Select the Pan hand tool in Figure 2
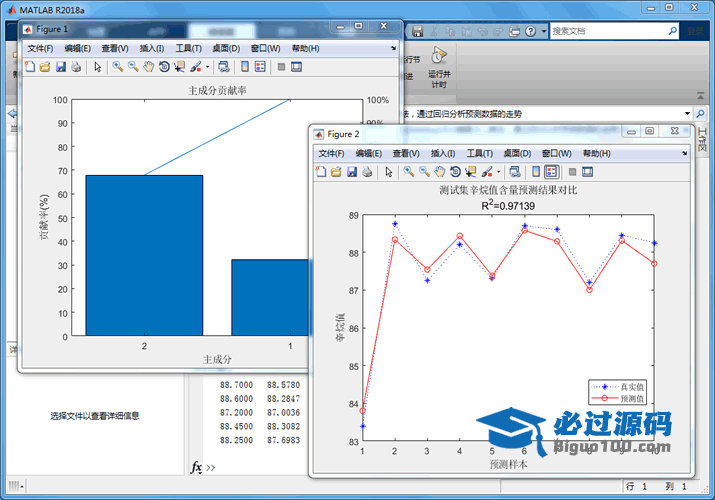The width and height of the screenshot is (715, 500). tap(441, 172)
